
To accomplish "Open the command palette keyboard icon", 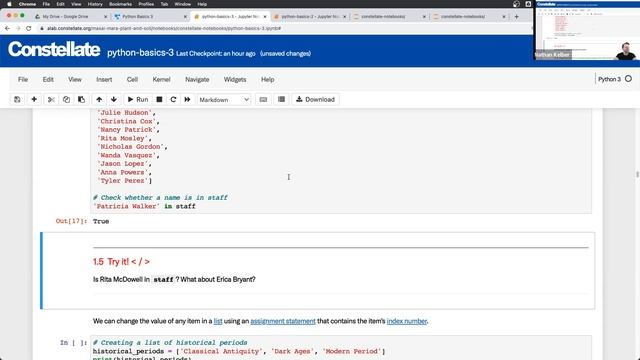I will coord(263,99).
